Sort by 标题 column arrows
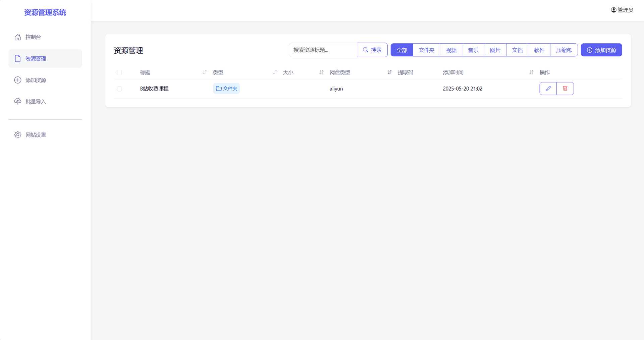Viewport: 644px width, 340px height. [x=205, y=72]
